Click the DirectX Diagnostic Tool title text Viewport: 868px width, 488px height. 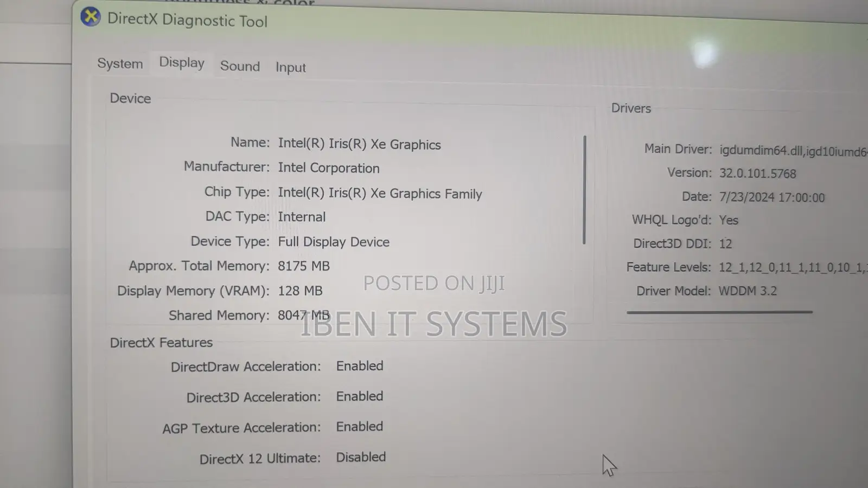pyautogui.click(x=187, y=20)
